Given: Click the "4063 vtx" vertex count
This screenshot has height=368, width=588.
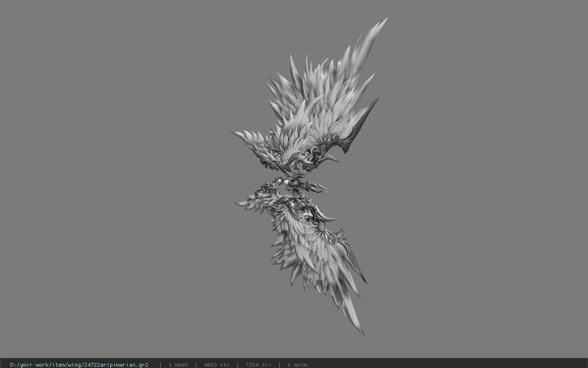Looking at the screenshot, I should [217, 365].
